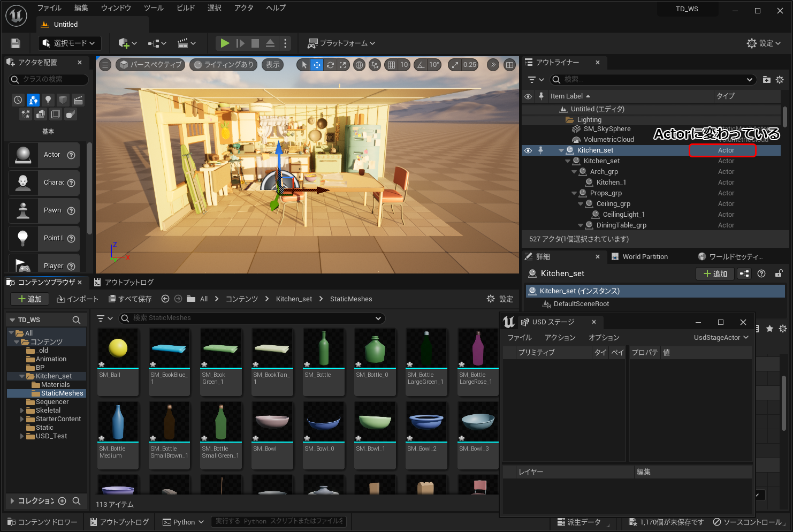
Task: Open the viewport hamburger options menu
Action: 105,65
